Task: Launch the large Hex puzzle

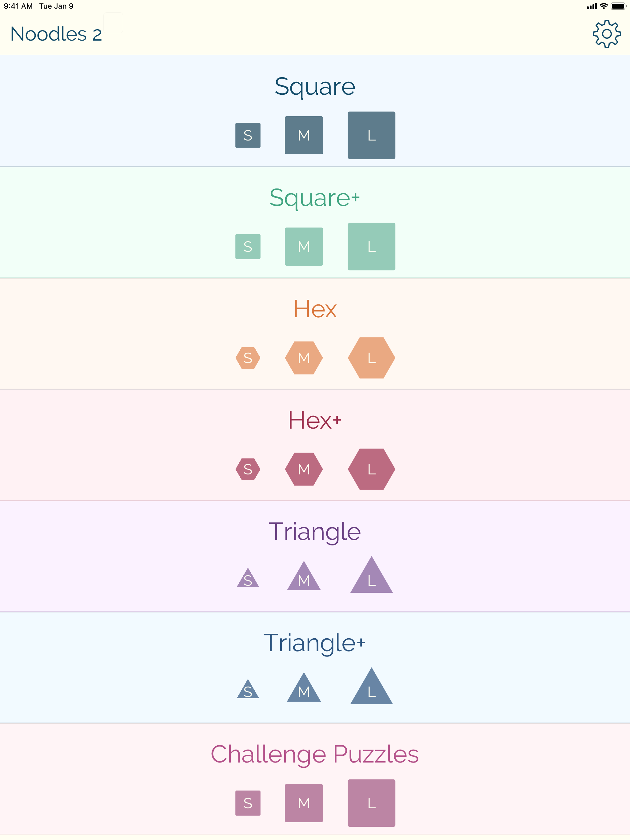Action: pos(371,358)
